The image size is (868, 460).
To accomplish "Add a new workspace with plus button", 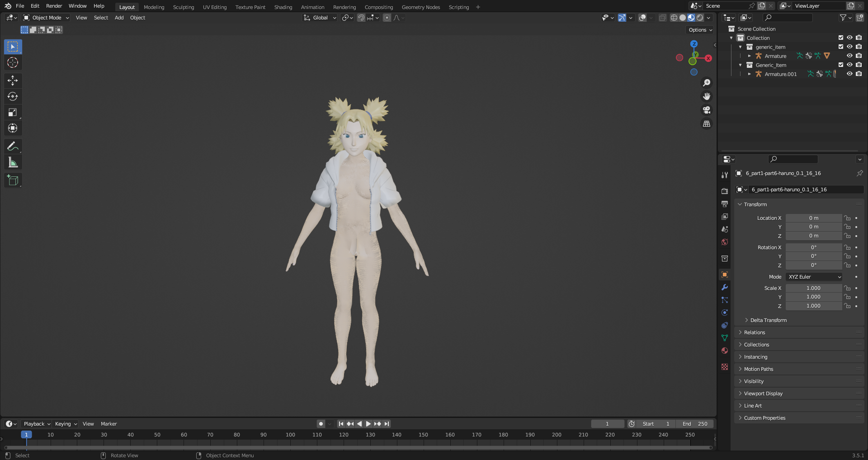I will click(x=478, y=7).
